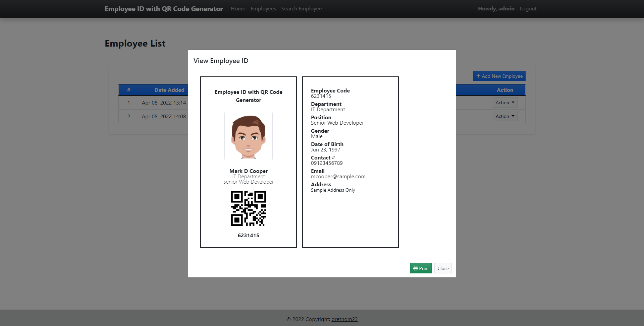Go to the Employees nav link
The width and height of the screenshot is (644, 326).
(263, 9)
